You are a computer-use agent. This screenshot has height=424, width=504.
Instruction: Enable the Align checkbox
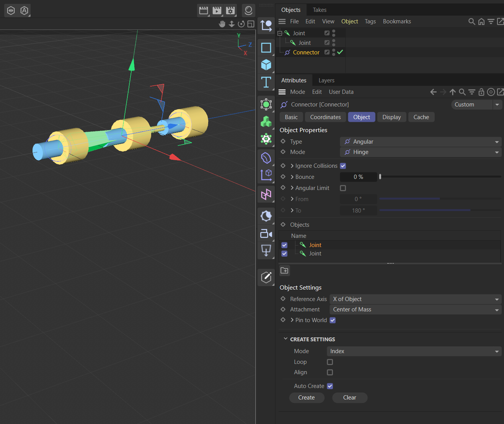coord(330,372)
